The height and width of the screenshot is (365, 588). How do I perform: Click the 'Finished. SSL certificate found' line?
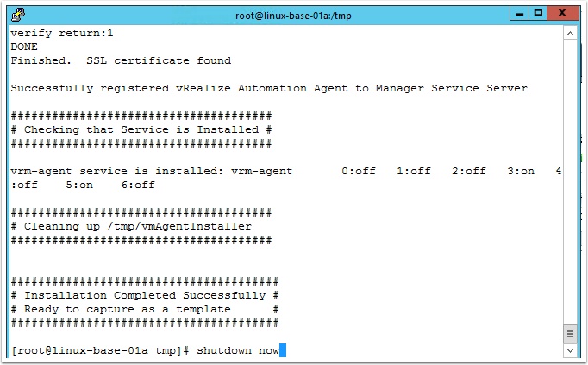(x=121, y=60)
